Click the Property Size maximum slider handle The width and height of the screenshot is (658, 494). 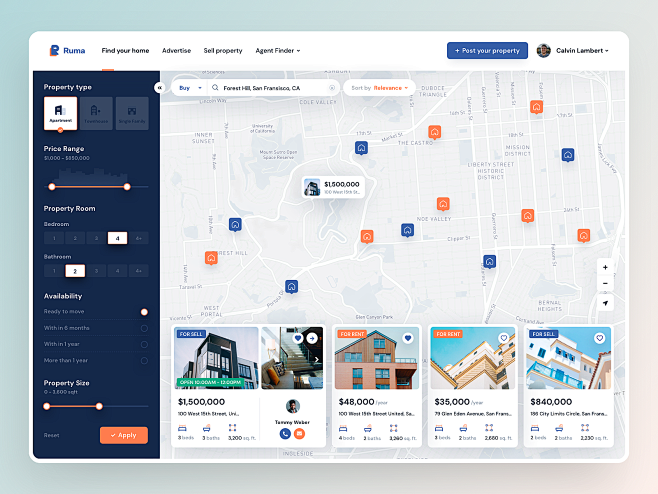99,406
